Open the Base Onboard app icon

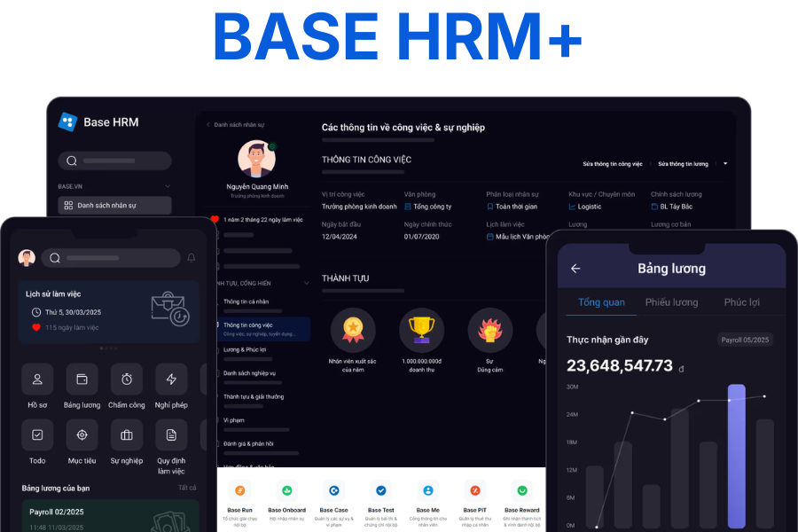tap(286, 489)
